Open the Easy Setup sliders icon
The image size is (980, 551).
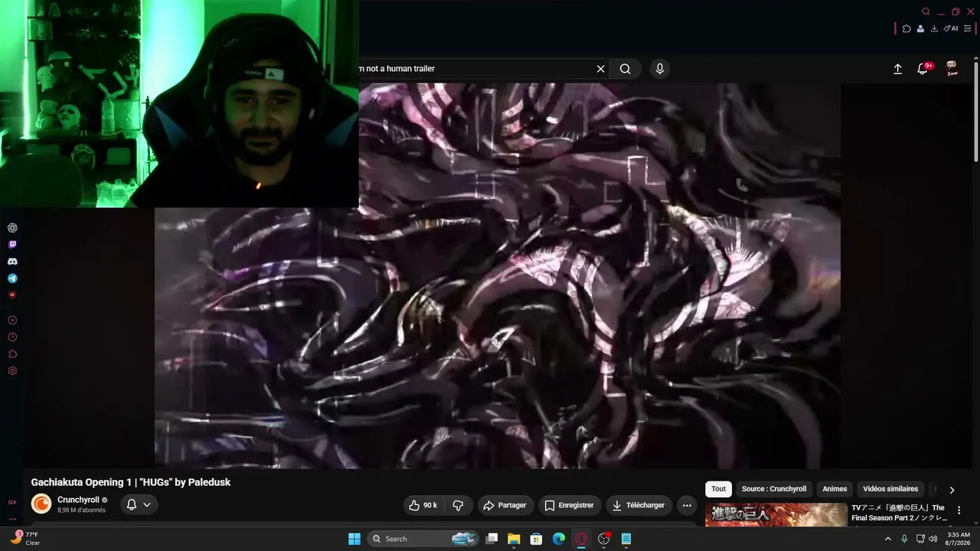968,28
